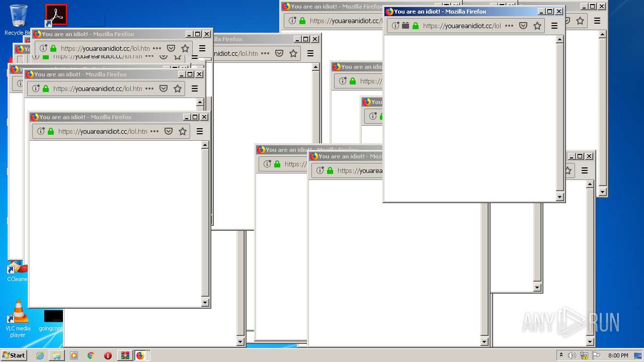Click the Pocket icon in the frontmost left-stack window
This screenshot has height=362, width=644.
pyautogui.click(x=169, y=131)
